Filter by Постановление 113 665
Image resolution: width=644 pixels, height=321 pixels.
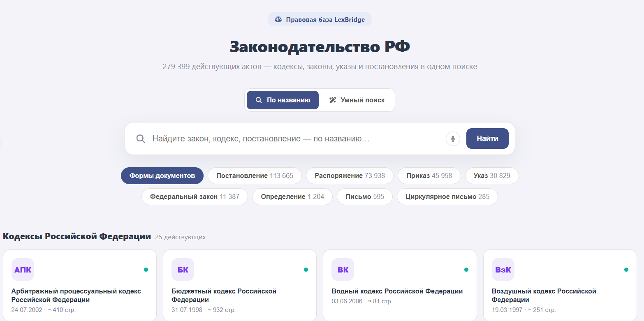pyautogui.click(x=255, y=176)
